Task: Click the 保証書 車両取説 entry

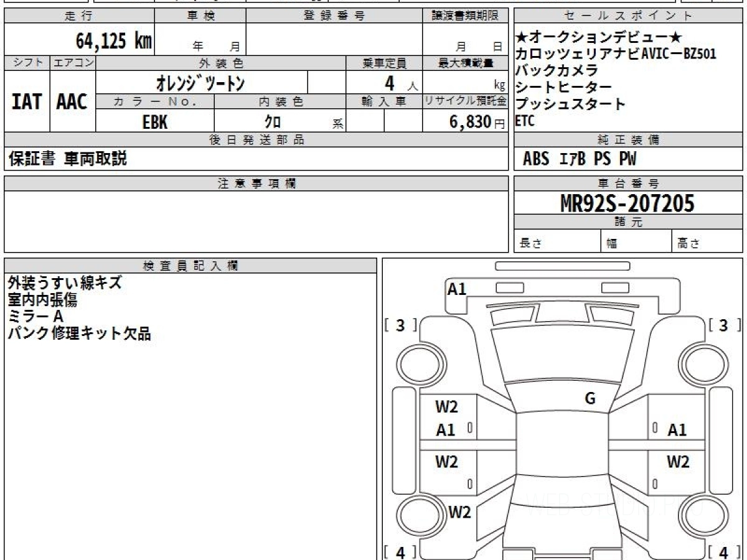Action: click(67, 159)
